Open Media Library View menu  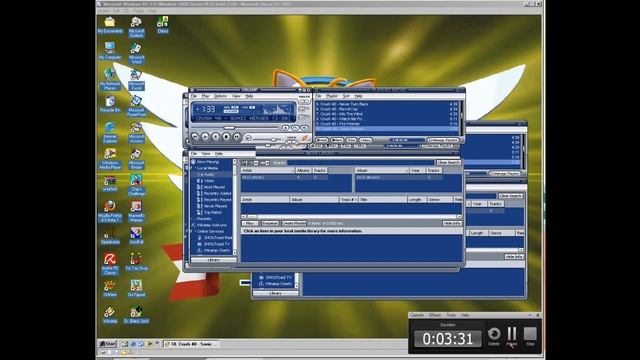[x=206, y=153]
